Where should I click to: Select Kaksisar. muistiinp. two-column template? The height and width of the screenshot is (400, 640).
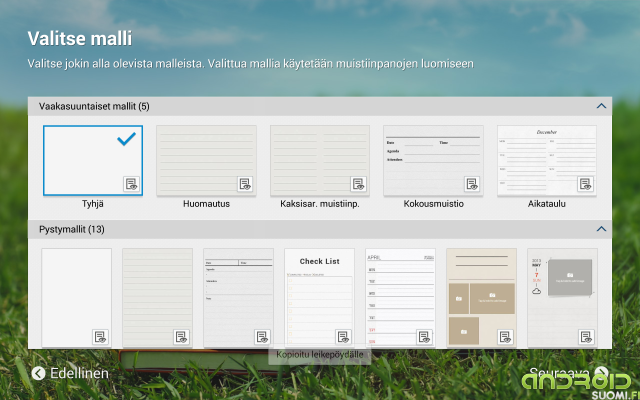pyautogui.click(x=320, y=160)
